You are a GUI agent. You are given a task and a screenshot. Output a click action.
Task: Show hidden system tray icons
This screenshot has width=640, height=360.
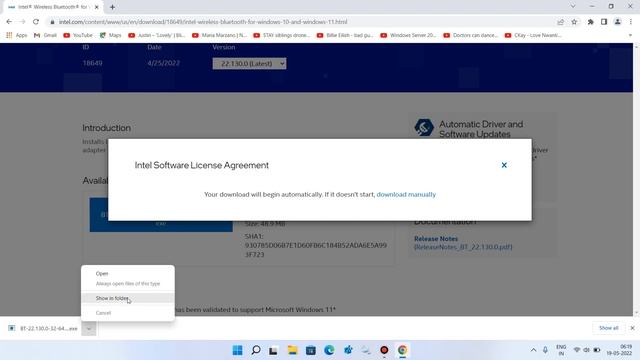coord(533,350)
